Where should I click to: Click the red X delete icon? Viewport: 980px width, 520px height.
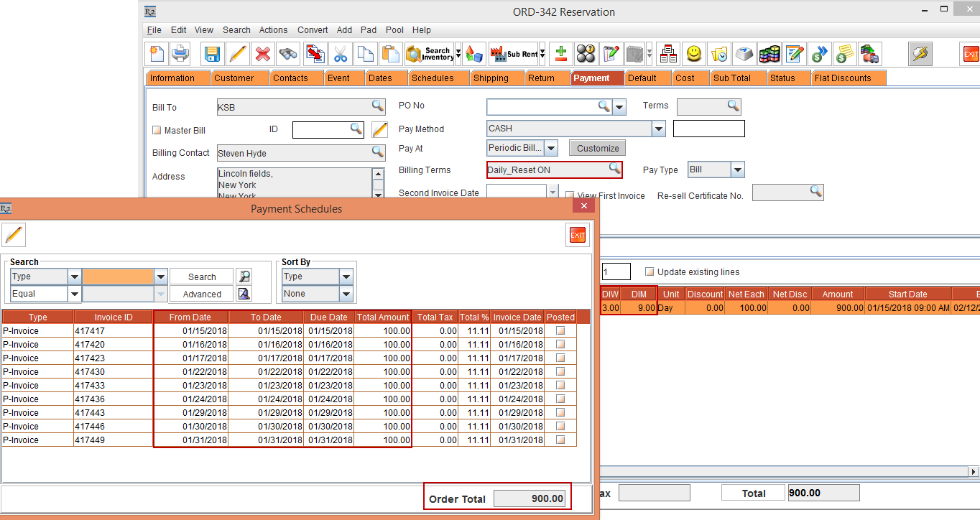pyautogui.click(x=263, y=54)
